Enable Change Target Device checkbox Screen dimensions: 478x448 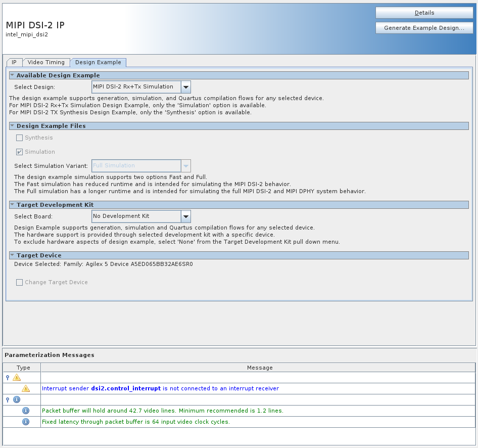click(x=20, y=282)
